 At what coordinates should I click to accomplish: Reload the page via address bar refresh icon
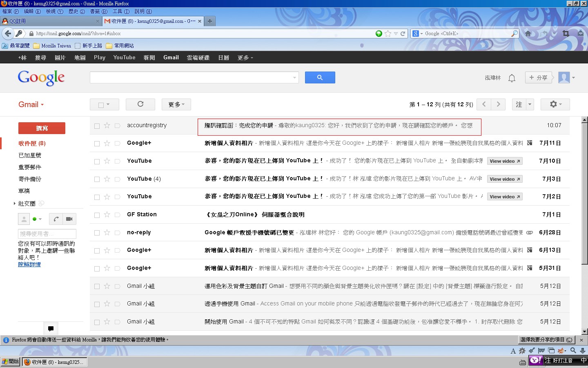(x=403, y=34)
